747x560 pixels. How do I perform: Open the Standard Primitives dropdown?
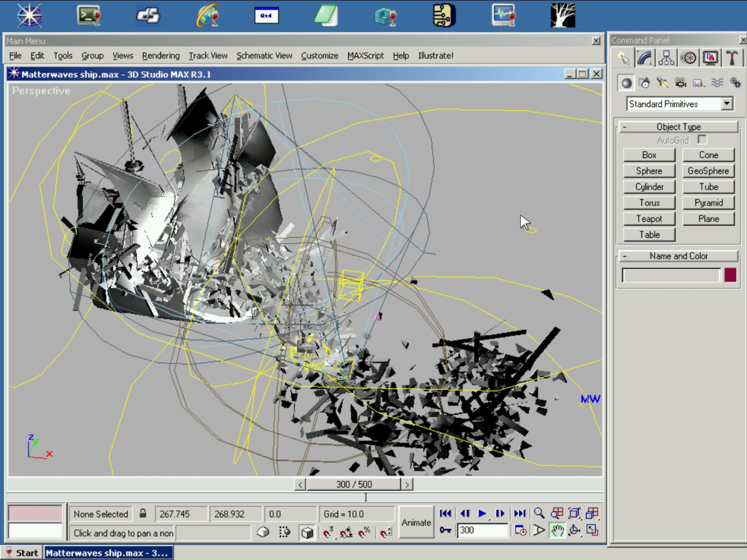click(x=727, y=104)
